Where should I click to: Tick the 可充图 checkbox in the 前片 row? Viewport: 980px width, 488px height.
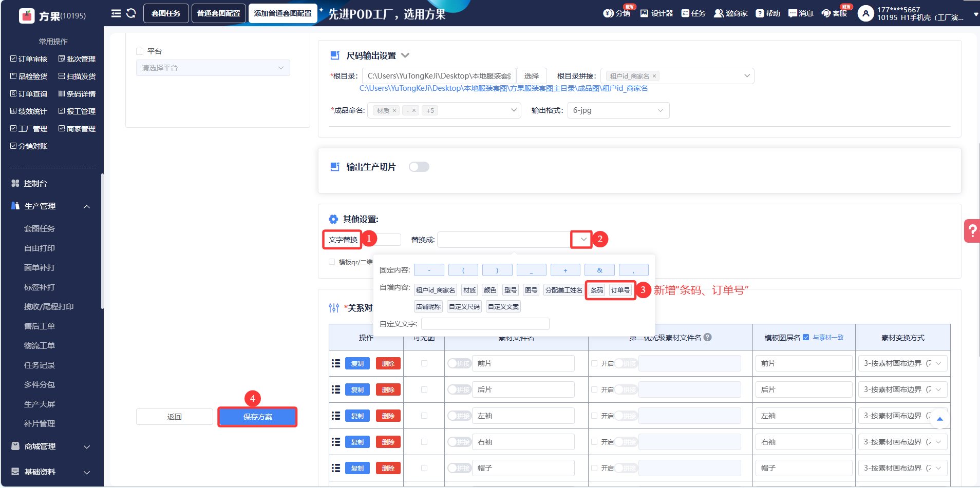[x=424, y=363]
